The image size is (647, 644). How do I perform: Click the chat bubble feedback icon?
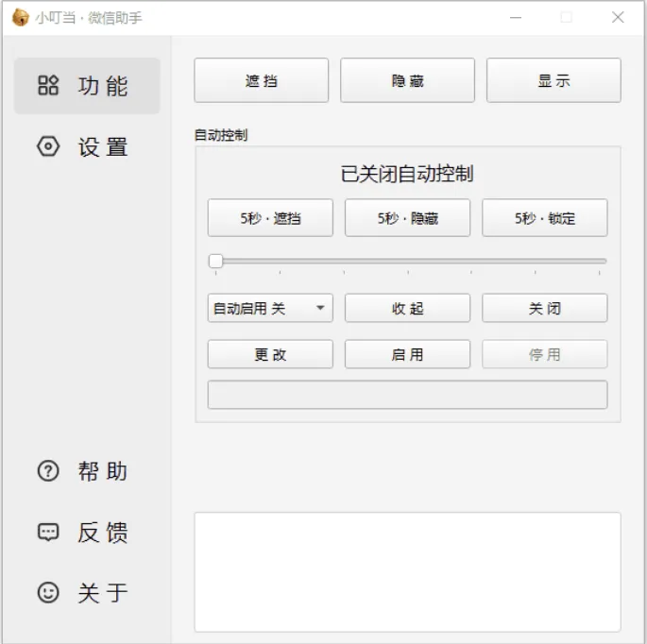(x=48, y=533)
